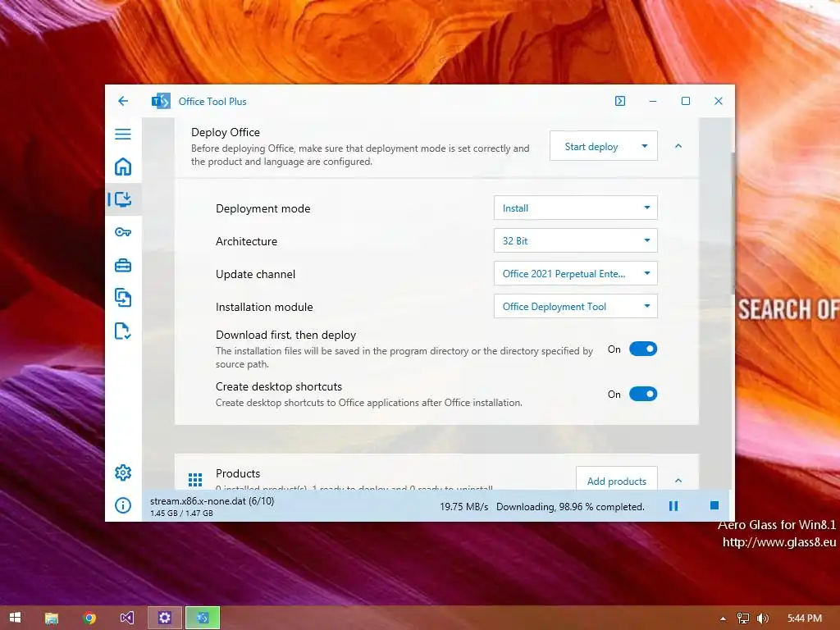Maximize the Office Tool Plus window
The width and height of the screenshot is (840, 630).
tap(685, 101)
